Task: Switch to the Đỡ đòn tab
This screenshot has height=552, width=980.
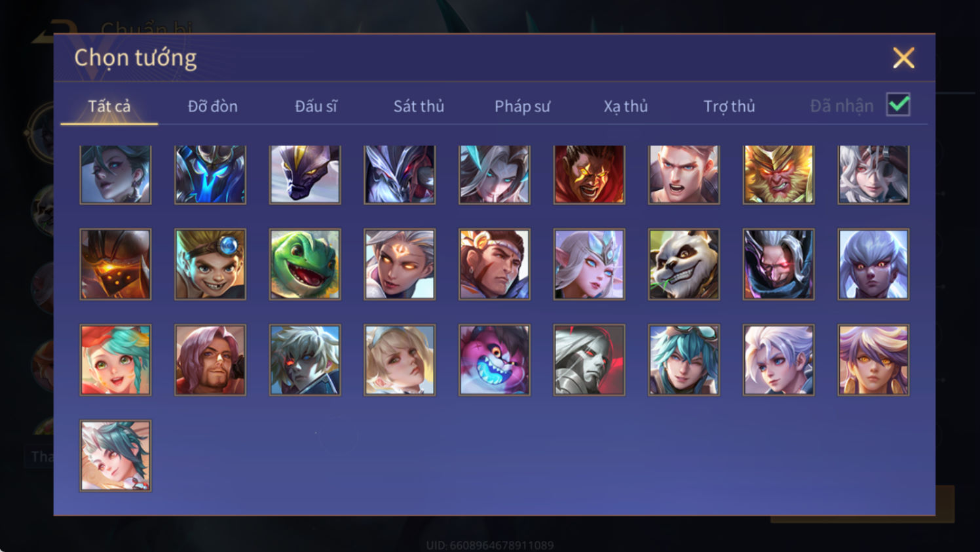Action: [213, 106]
